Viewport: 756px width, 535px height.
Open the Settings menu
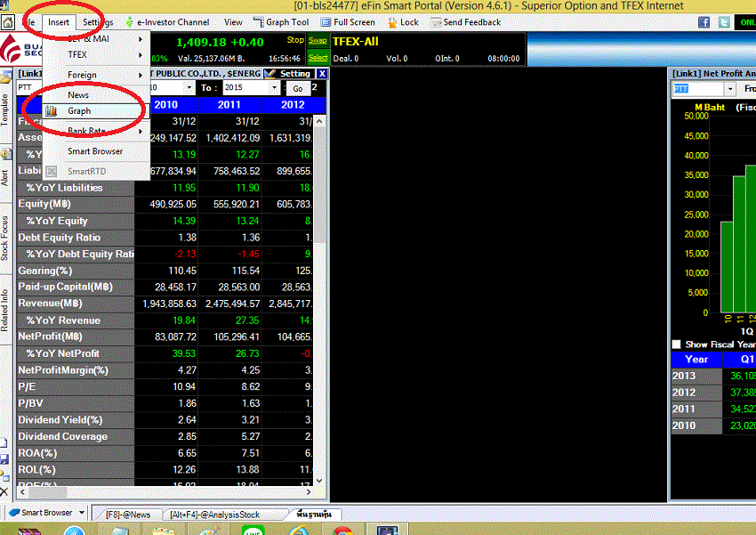pos(98,22)
